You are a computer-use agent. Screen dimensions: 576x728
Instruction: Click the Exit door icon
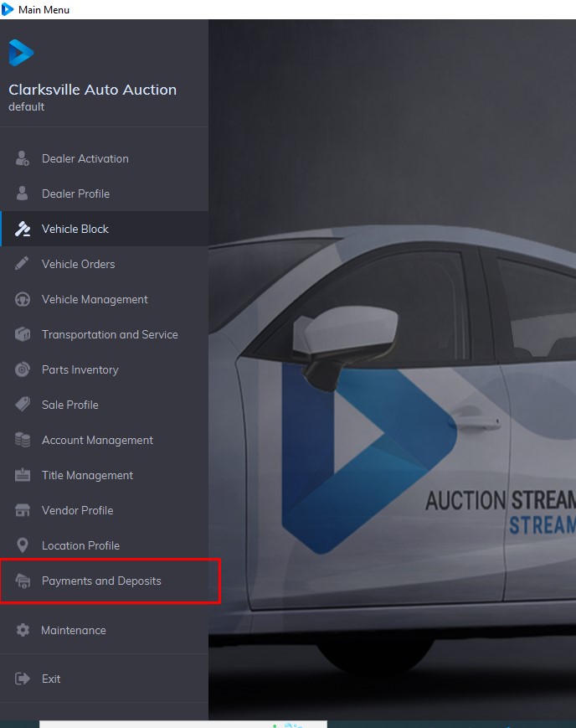(x=23, y=679)
